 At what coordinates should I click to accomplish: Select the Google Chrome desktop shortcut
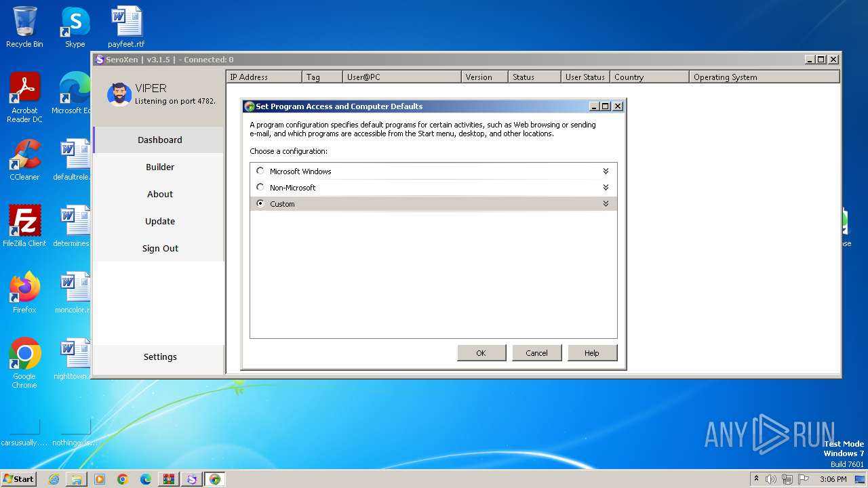(x=24, y=364)
